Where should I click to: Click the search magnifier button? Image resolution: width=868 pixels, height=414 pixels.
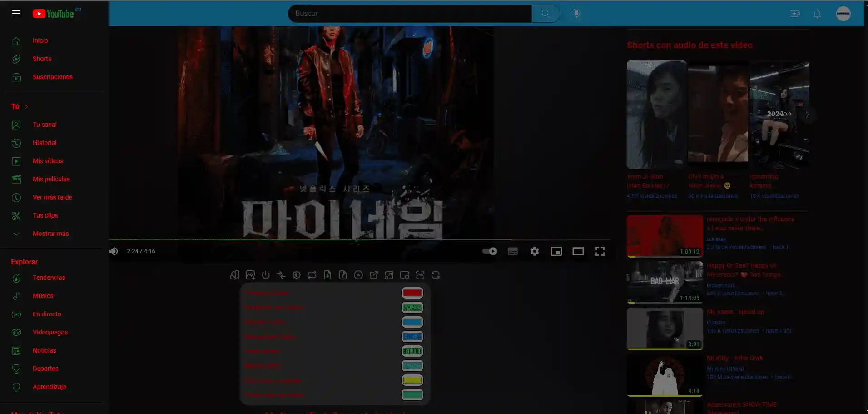click(x=546, y=14)
